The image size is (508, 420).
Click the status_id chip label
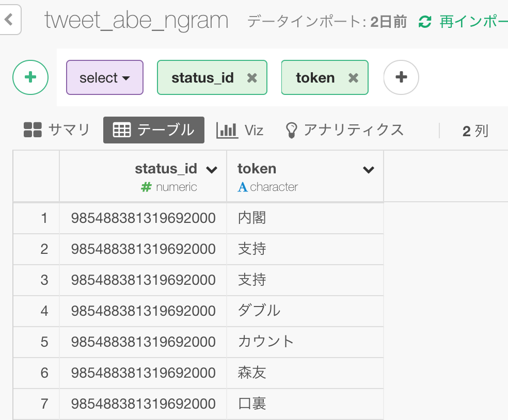(202, 78)
